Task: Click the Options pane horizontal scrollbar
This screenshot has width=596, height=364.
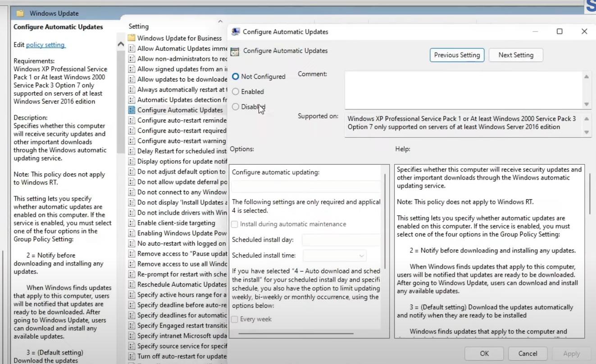Action: coord(296,333)
